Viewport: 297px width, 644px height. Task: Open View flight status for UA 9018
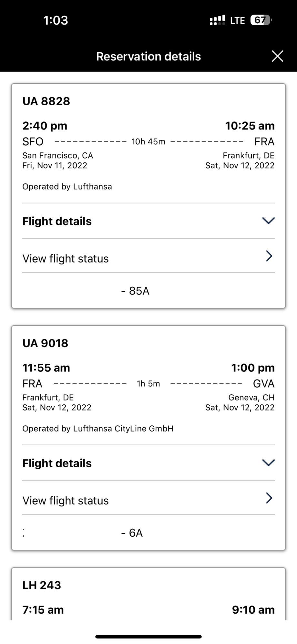point(66,501)
